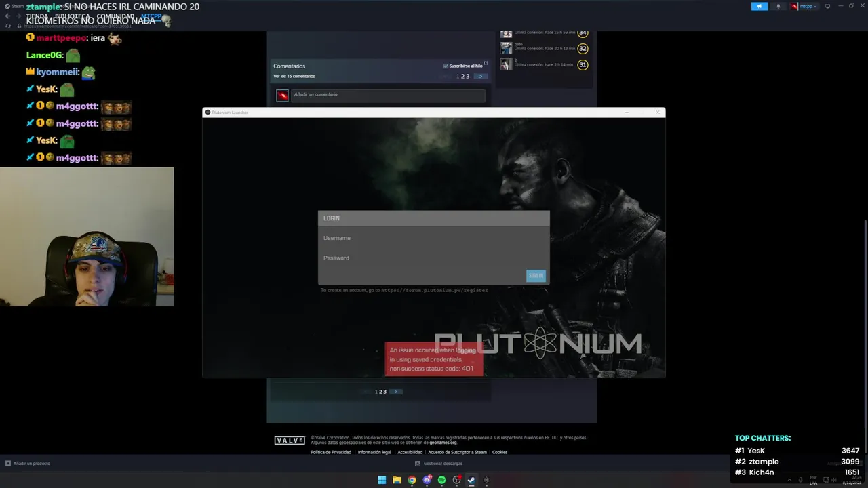Go to page 3 in bottom pagination
Image resolution: width=868 pixels, height=488 pixels.
(x=385, y=392)
